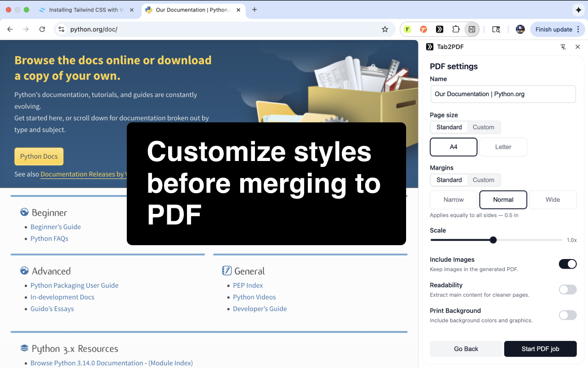Click the Python Docs button
The width and height of the screenshot is (588, 368).
click(x=39, y=156)
